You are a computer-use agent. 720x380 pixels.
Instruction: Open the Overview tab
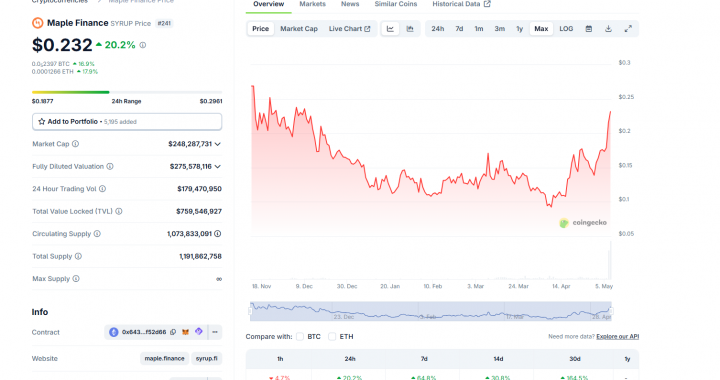coord(269,4)
